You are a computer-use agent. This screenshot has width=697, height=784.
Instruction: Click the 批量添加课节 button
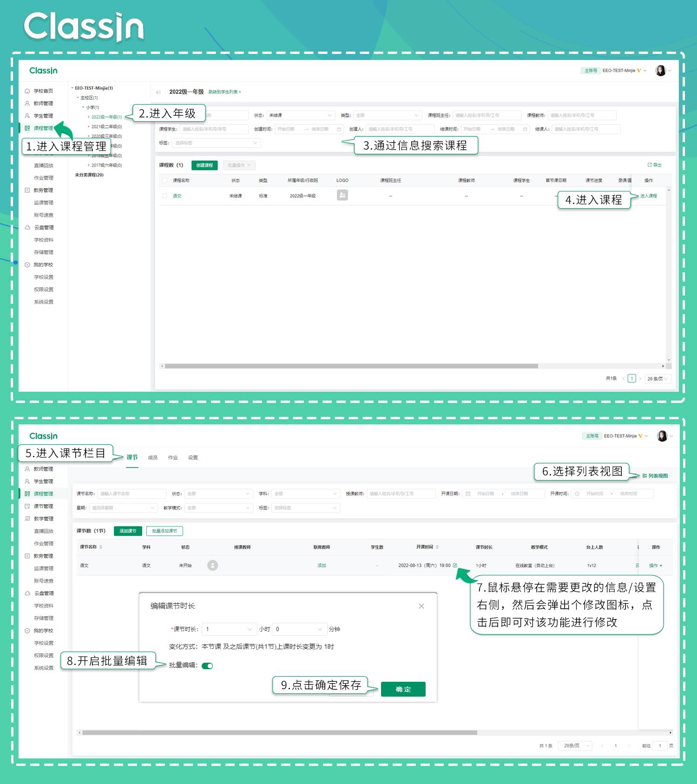(164, 531)
